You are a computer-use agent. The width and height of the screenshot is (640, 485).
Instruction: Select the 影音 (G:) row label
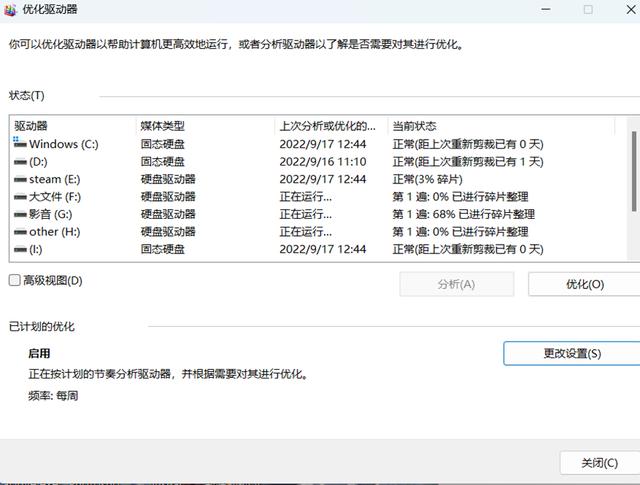[x=51, y=214]
